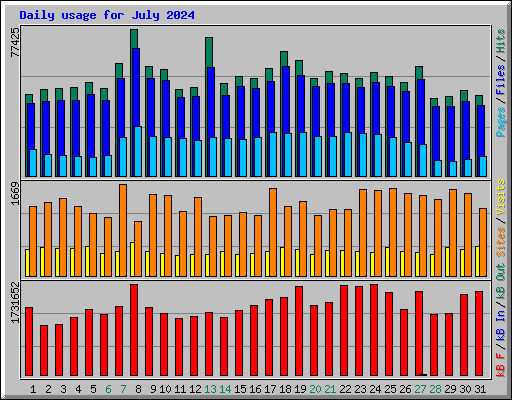Click day label 12 on x-axis
The width and height of the screenshot is (512, 400).
point(195,389)
